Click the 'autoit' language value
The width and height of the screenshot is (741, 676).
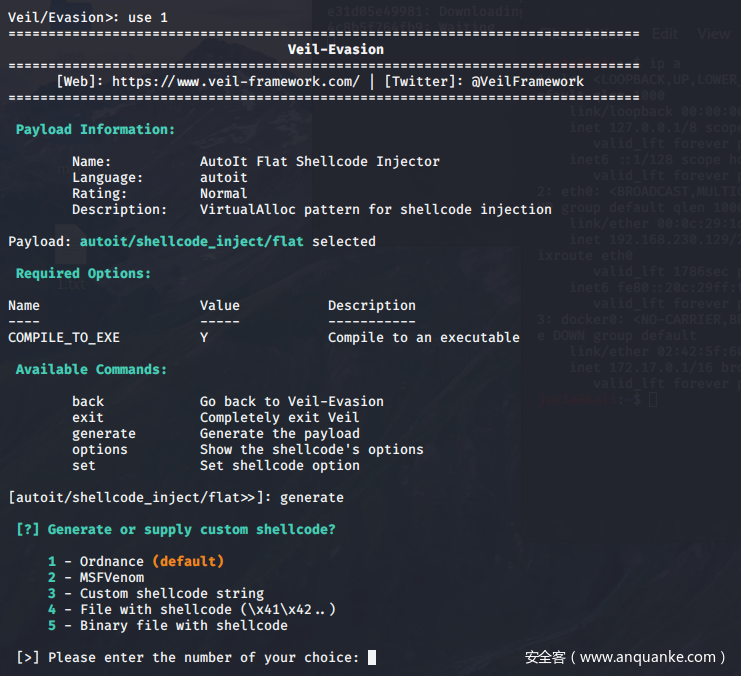(224, 177)
